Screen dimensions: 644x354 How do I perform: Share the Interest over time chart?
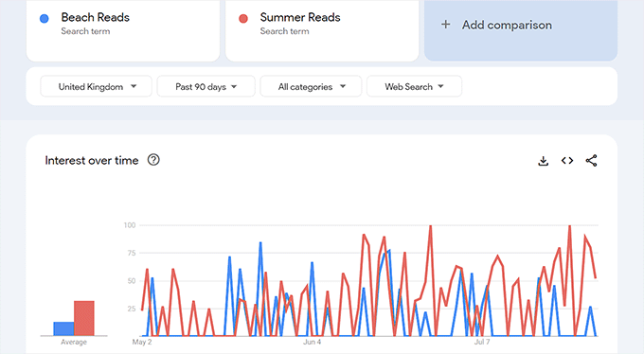[x=591, y=161]
